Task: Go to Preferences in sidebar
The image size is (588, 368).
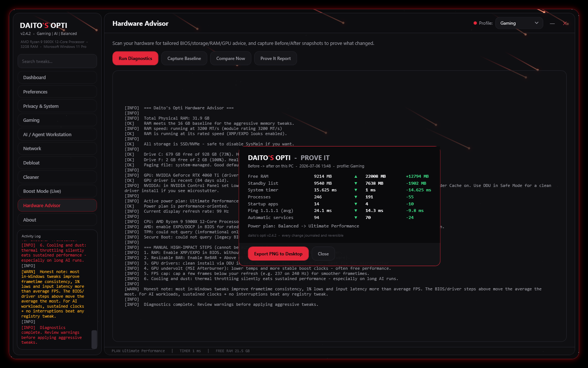Action: [57, 92]
